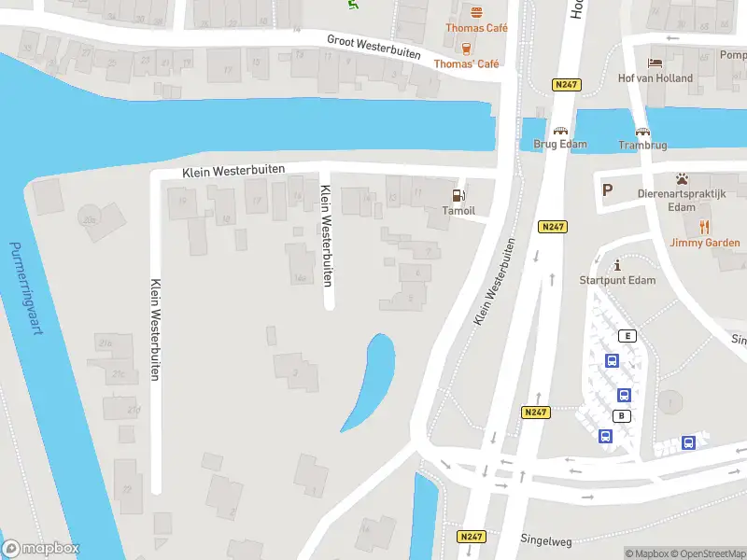Select the Hof van Holland hotel bed icon
Viewport: 747px width, 560px height.
coord(655,63)
